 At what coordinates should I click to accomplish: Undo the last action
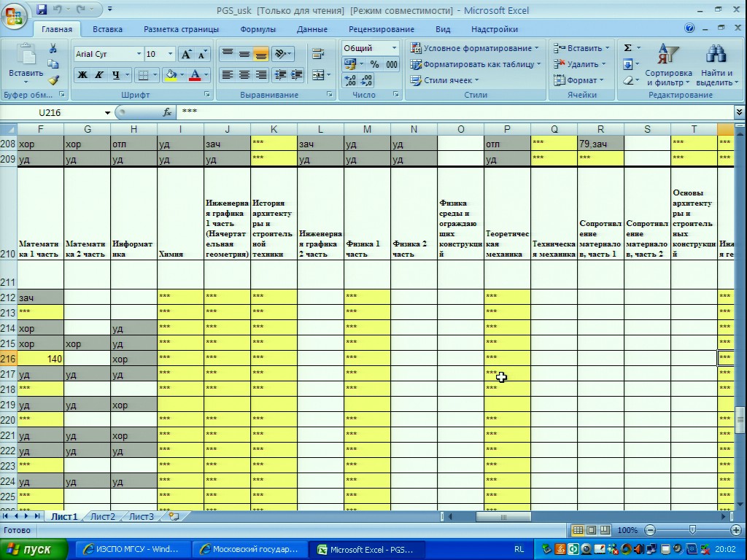57,9
